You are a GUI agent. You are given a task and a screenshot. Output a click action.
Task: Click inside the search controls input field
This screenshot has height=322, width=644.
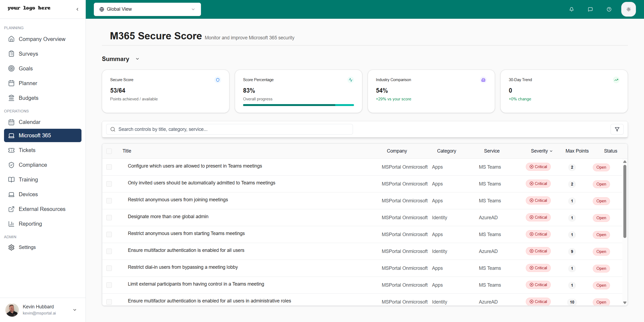tap(229, 129)
